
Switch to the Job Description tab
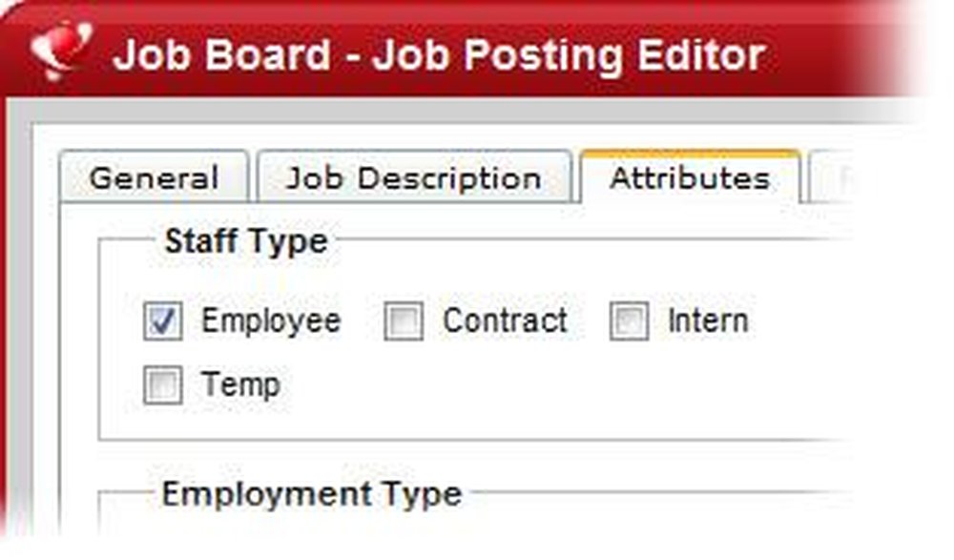click(x=414, y=178)
